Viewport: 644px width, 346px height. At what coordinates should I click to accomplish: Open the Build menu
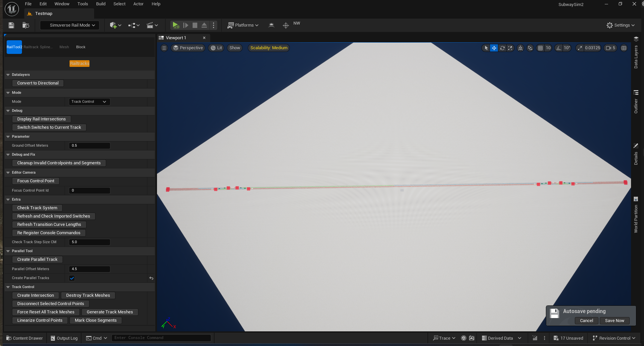click(x=100, y=4)
